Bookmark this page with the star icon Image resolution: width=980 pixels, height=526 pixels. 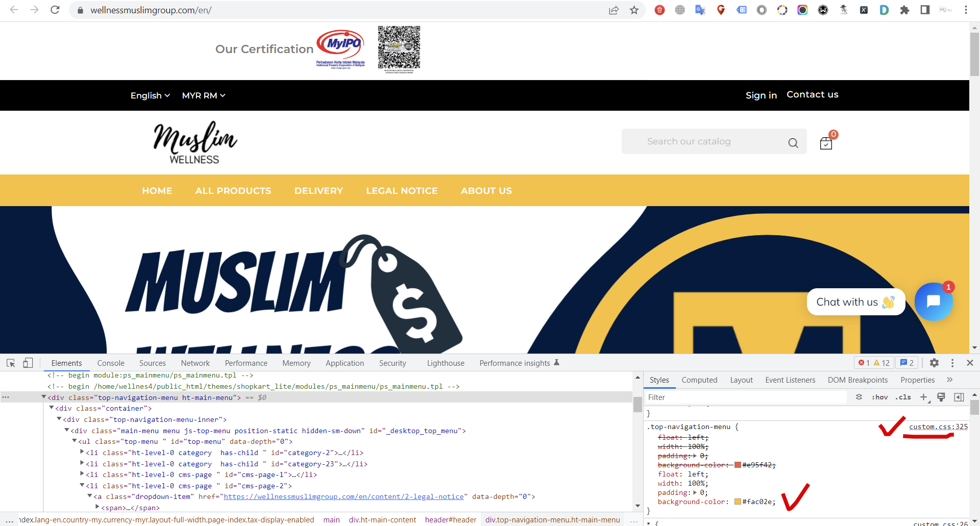(634, 10)
